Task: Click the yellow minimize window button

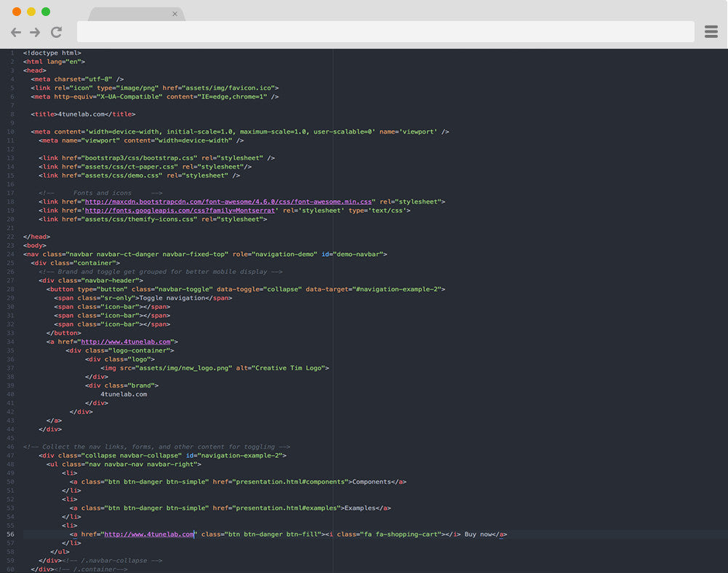Action: click(31, 12)
